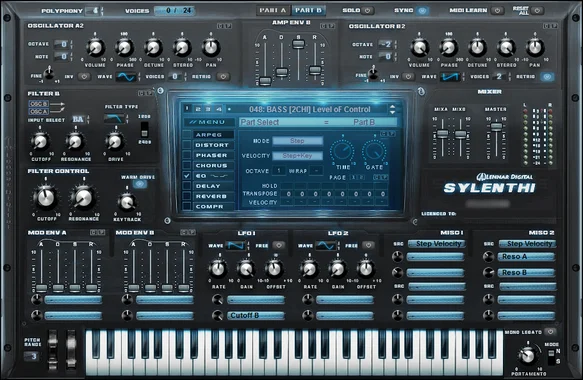Click the Polyphony value stepper
This screenshot has width=583, height=380.
click(102, 10)
